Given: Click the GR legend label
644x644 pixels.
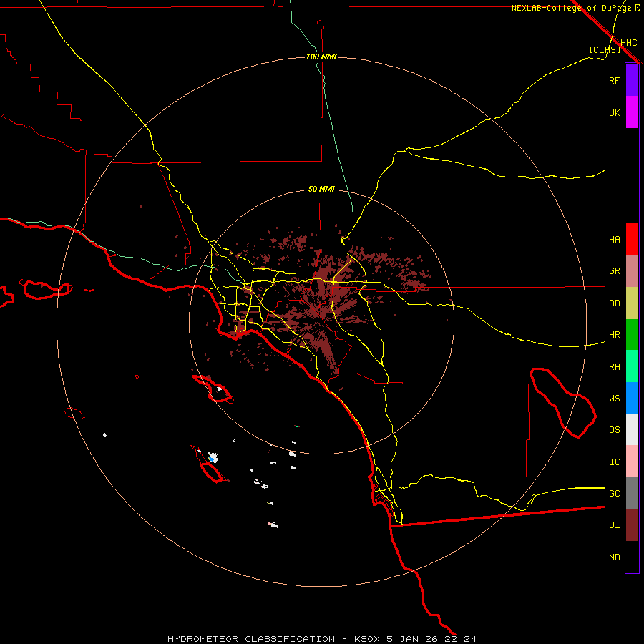Looking at the screenshot, I should coord(614,271).
